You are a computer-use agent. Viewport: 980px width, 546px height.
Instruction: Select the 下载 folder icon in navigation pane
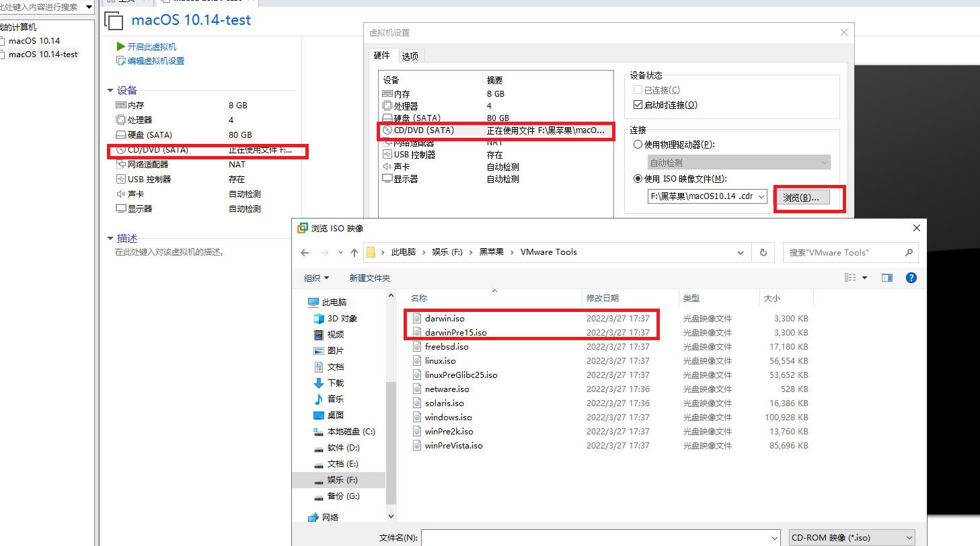319,383
